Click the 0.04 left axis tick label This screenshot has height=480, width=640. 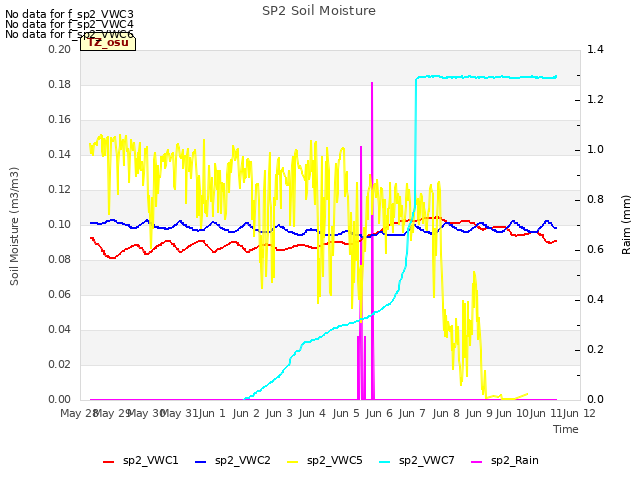click(59, 329)
